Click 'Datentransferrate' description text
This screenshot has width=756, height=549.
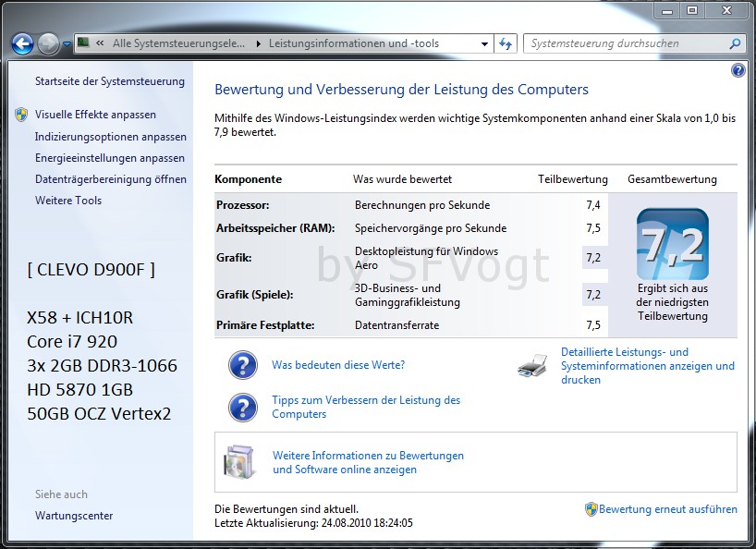click(x=396, y=325)
